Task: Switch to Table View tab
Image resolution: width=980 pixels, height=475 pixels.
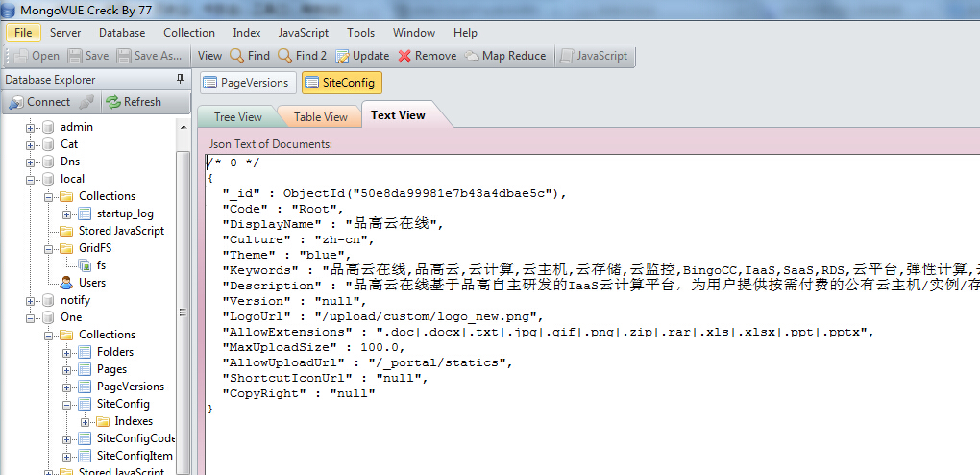Action: click(320, 117)
